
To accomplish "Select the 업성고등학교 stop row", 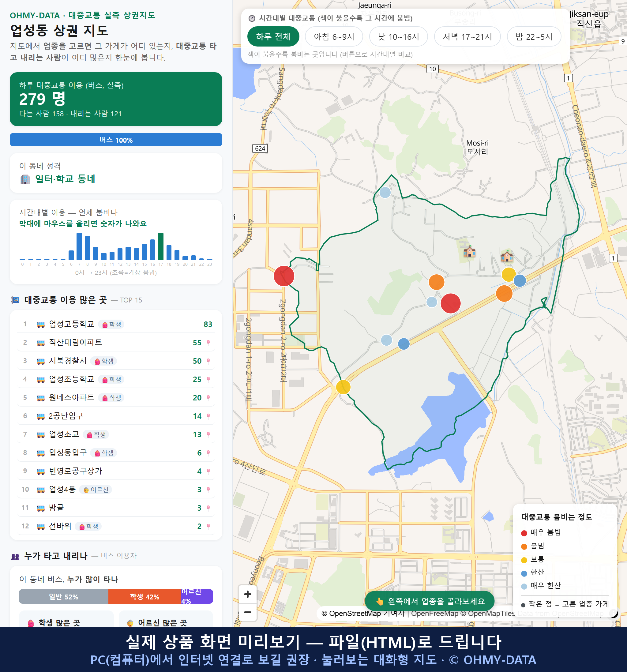I will click(116, 324).
